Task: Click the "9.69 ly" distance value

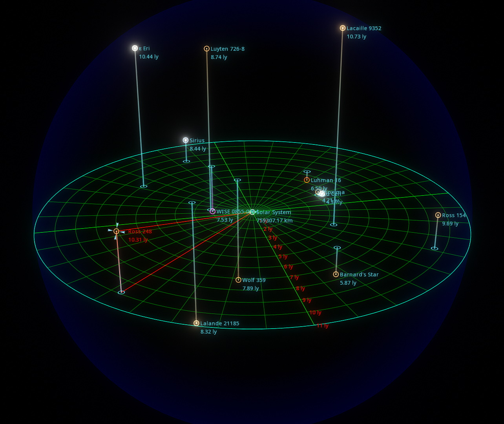Action: pyautogui.click(x=450, y=223)
